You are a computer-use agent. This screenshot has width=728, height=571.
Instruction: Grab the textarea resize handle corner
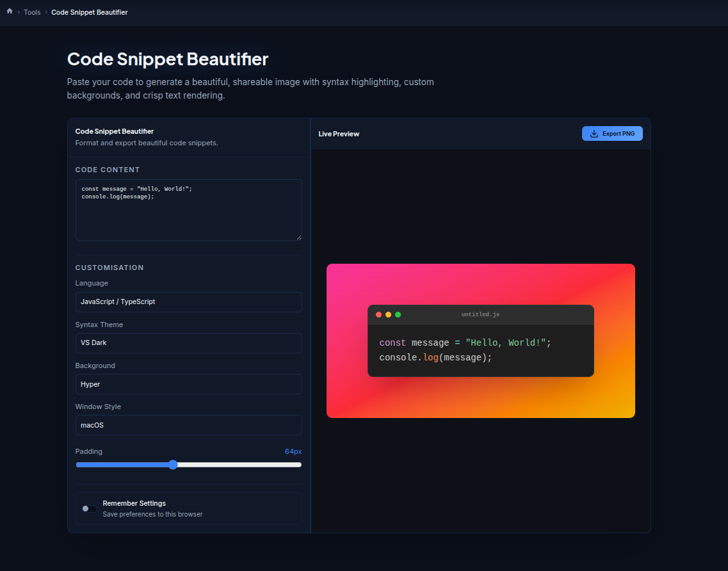tap(298, 237)
